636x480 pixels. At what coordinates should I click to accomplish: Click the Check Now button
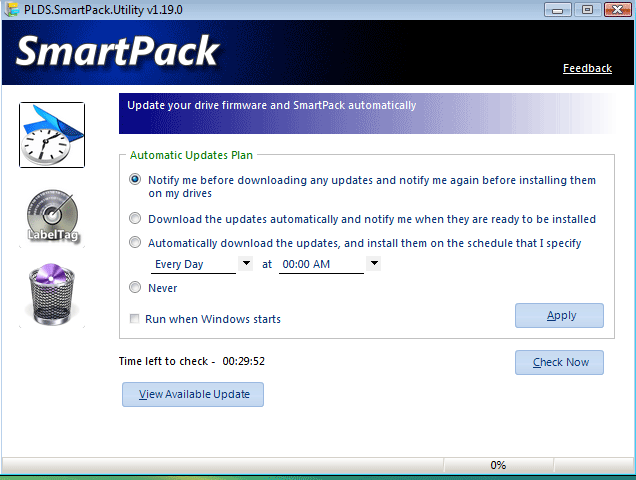[559, 362]
